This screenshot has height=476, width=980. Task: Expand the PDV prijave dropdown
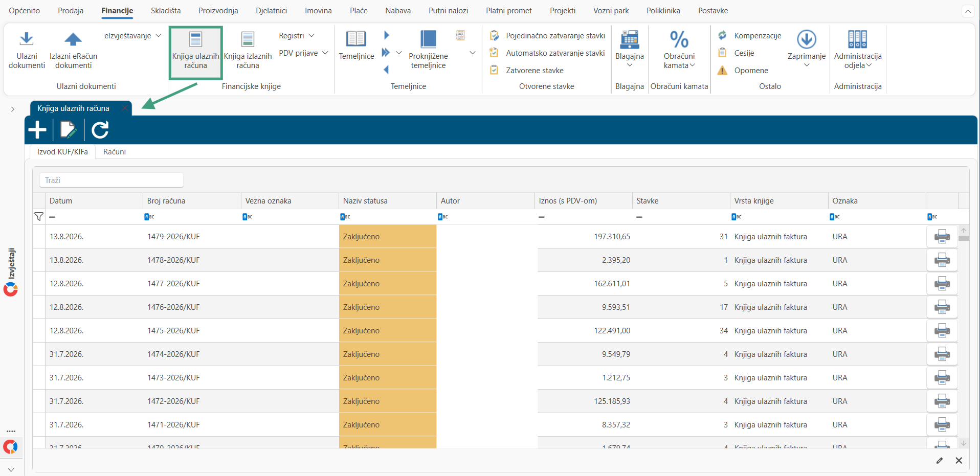coord(303,53)
